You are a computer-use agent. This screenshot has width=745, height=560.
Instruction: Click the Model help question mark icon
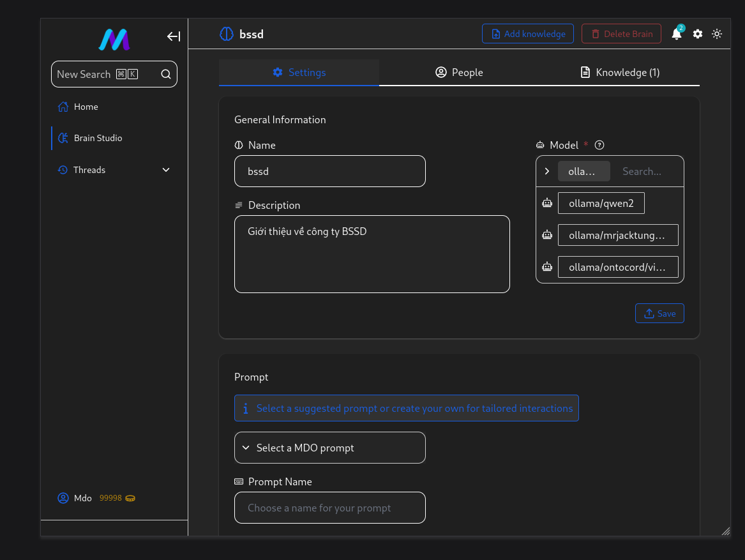pyautogui.click(x=599, y=145)
